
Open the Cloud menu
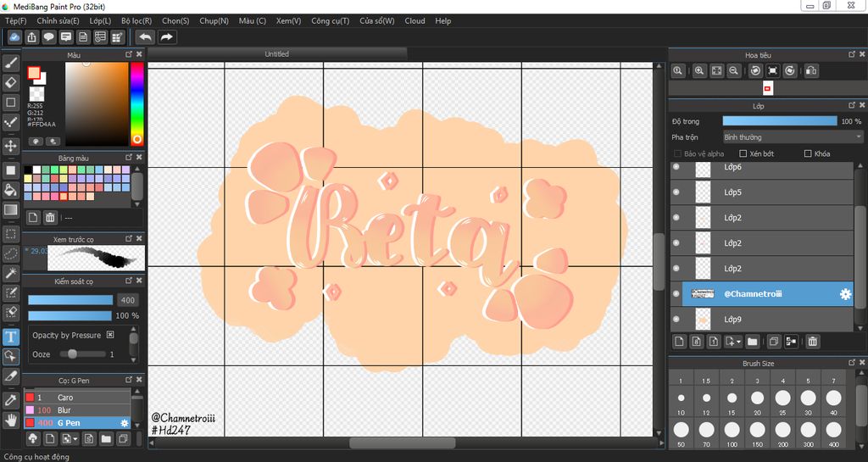(x=415, y=20)
